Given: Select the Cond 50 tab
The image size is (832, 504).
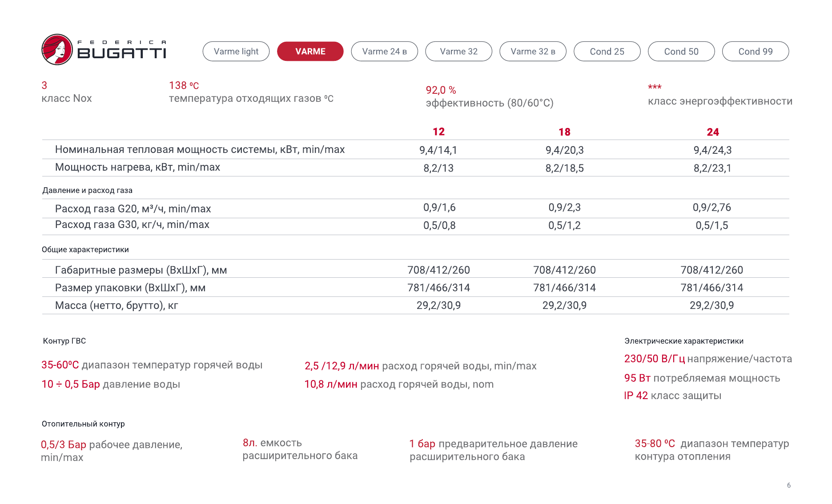Looking at the screenshot, I should [x=681, y=52].
